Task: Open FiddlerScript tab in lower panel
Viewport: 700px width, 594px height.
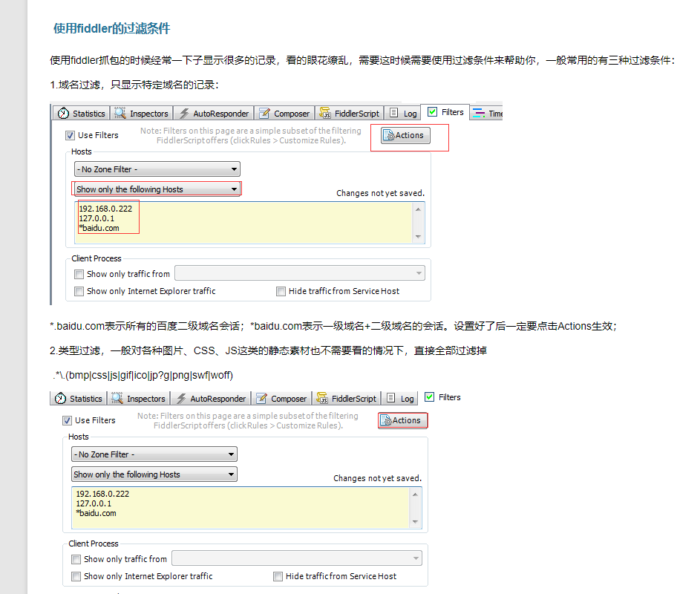Action: 347,399
